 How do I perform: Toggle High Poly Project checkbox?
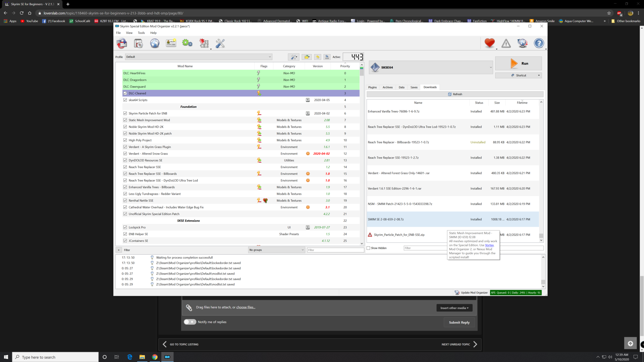(125, 140)
